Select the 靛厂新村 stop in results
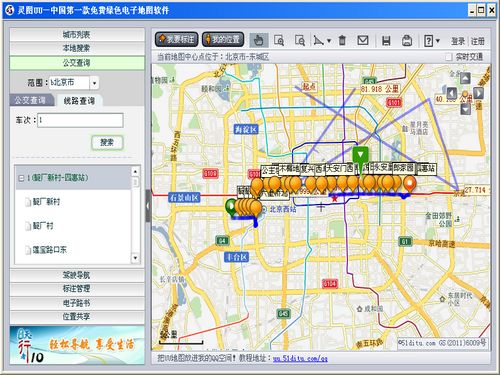The width and height of the screenshot is (500, 375). tap(46, 202)
